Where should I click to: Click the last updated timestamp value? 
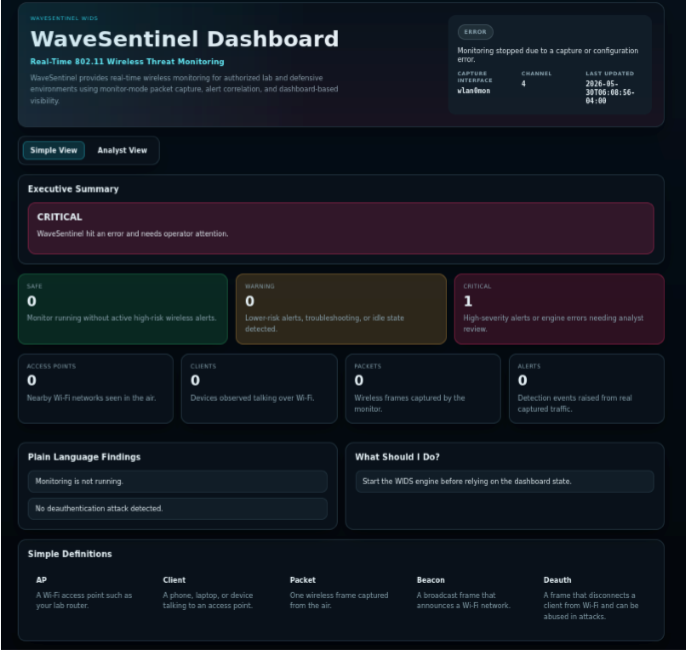point(610,92)
